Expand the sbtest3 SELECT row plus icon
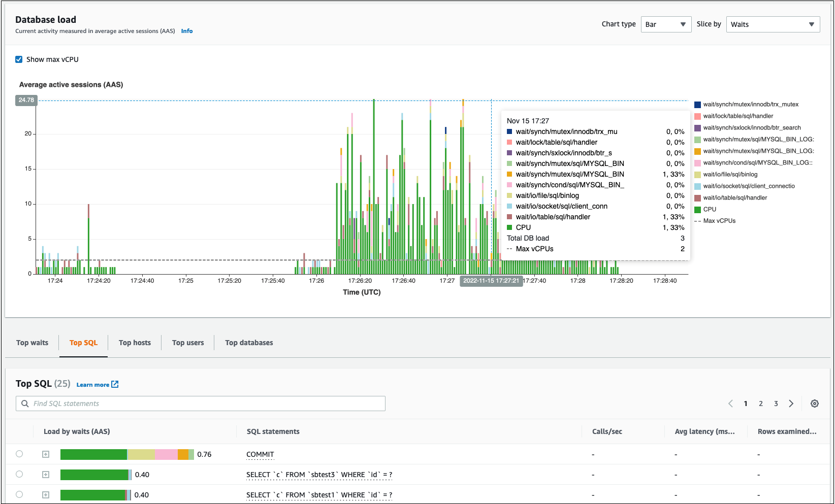 tap(45, 474)
